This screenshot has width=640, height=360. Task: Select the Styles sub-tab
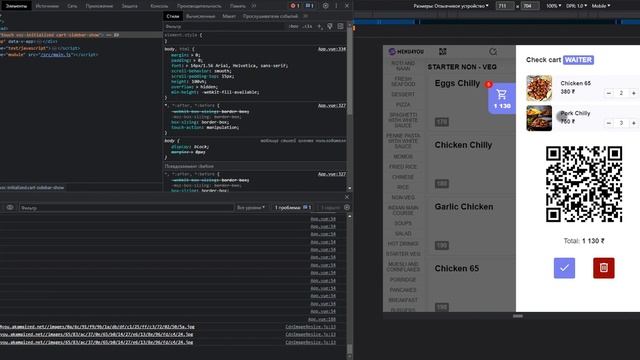[x=173, y=16]
